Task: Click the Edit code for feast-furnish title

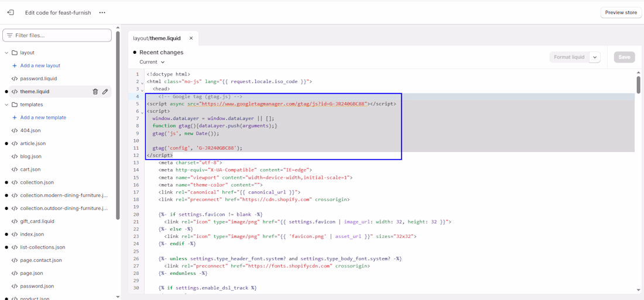Action: pos(58,13)
